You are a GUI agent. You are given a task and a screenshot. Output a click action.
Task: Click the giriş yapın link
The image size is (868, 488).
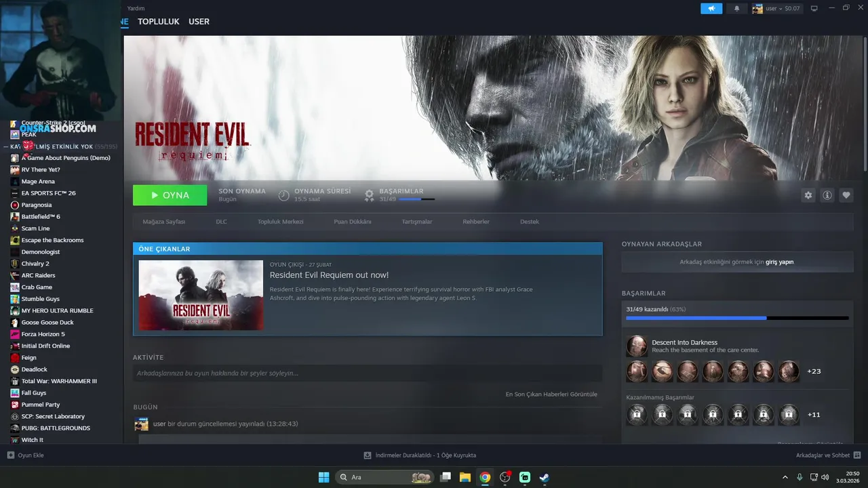click(780, 262)
